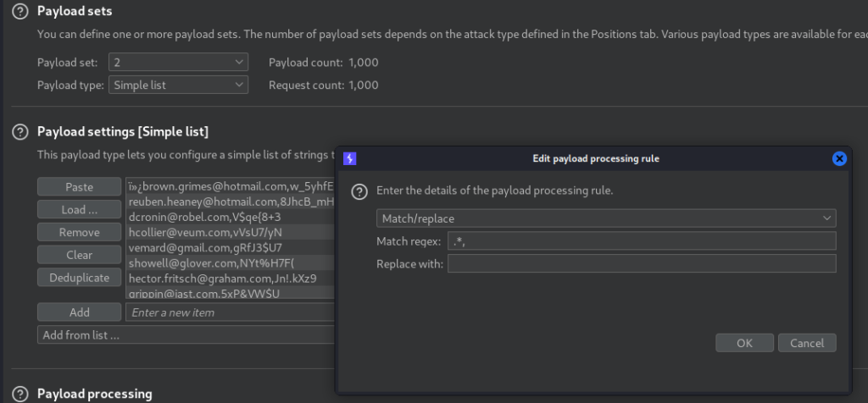Open help for Payload processing section
The width and height of the screenshot is (868, 403).
[x=20, y=395]
